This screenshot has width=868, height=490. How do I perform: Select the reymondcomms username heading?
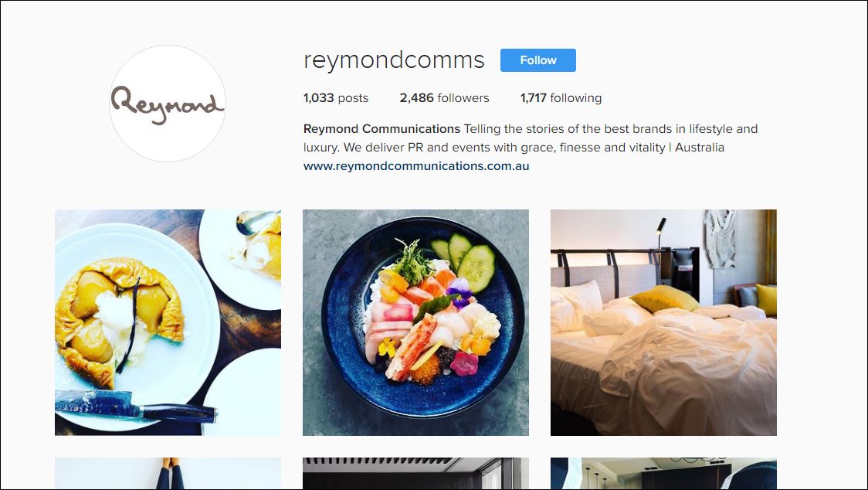pos(394,60)
